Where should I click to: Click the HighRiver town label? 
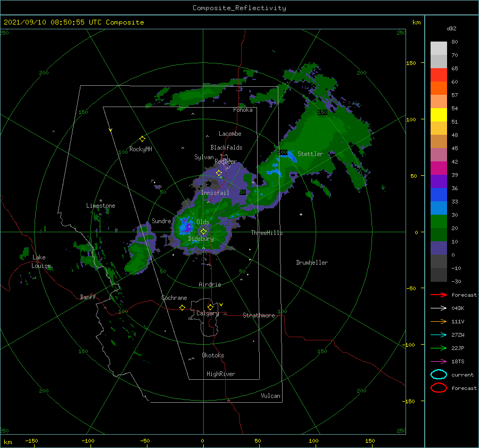221,374
